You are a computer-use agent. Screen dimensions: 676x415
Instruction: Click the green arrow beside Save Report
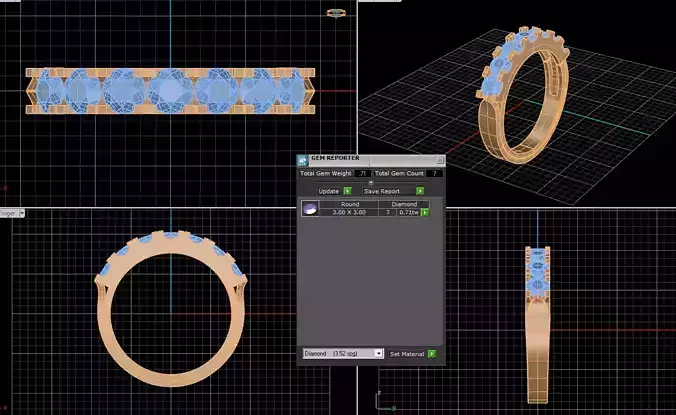[420, 191]
